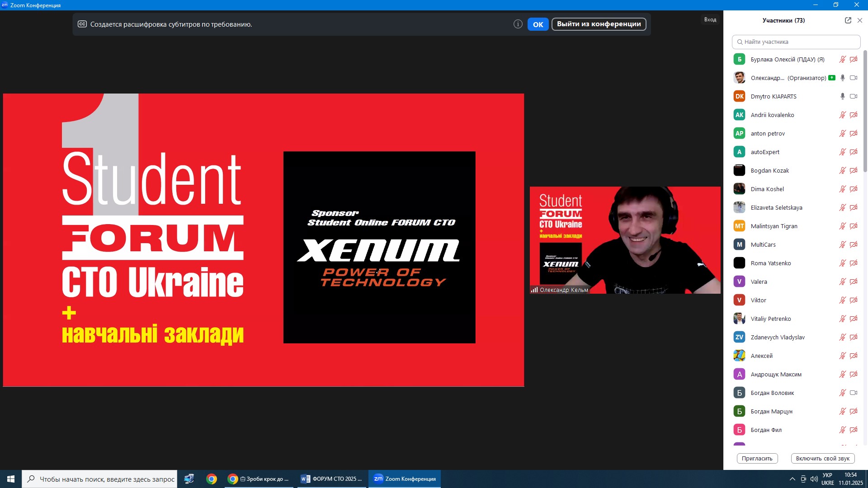Click Выйти из конференции button
Viewport: 868px width, 488px height.
(599, 24)
